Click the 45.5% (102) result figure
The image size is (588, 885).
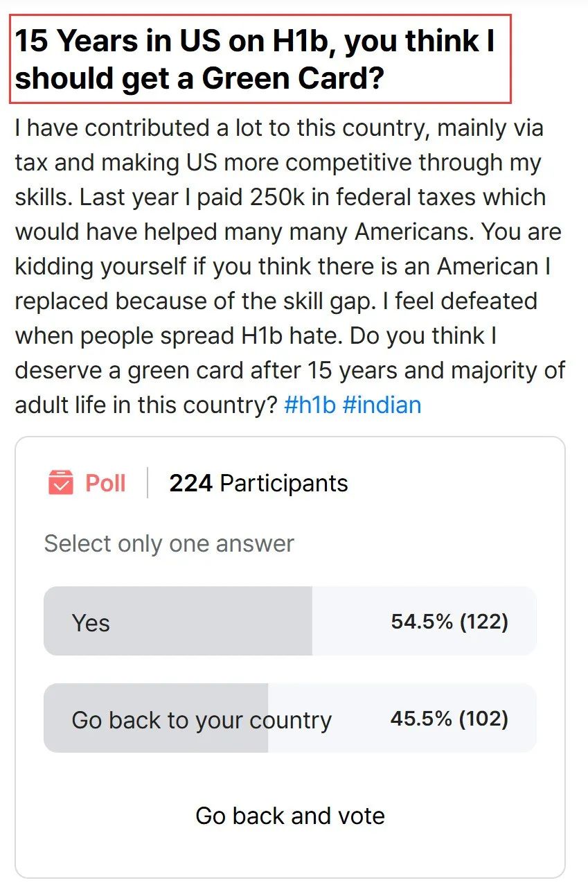[x=449, y=718]
